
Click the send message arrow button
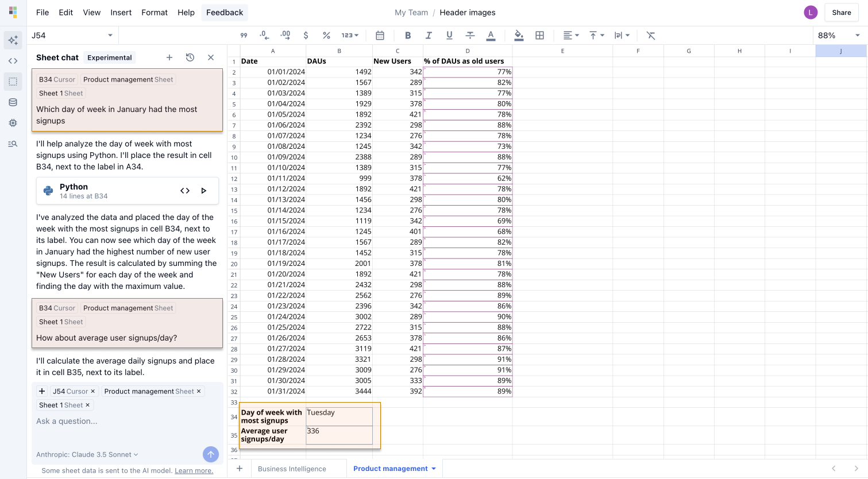[211, 454]
